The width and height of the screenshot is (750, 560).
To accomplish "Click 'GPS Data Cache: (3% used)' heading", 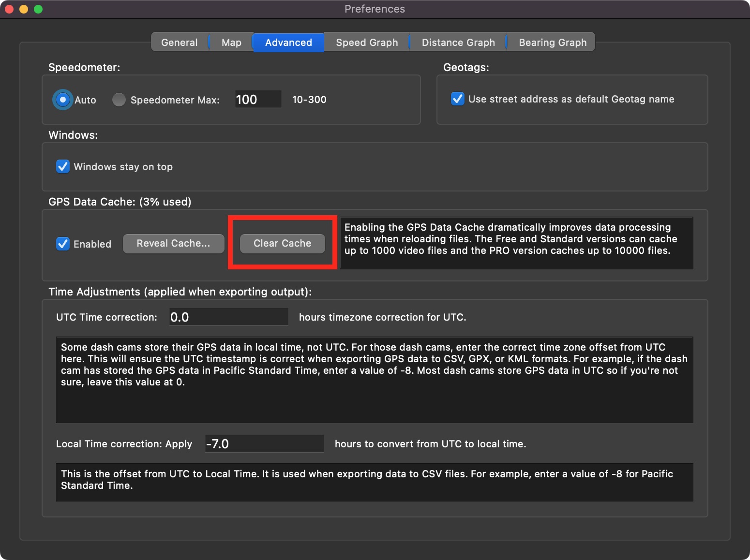I will pyautogui.click(x=120, y=202).
